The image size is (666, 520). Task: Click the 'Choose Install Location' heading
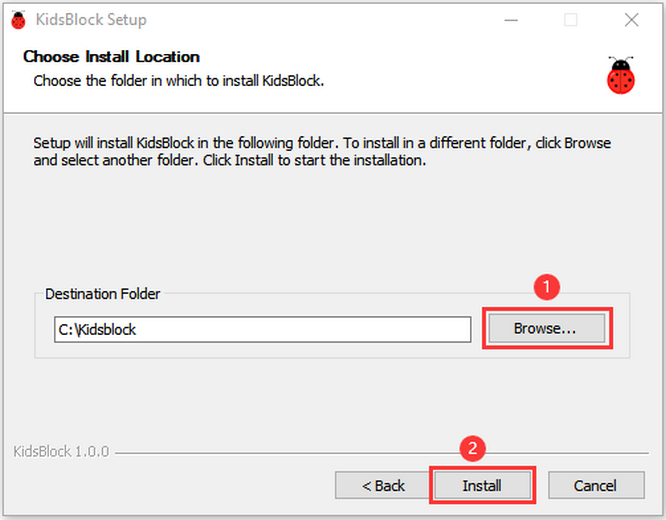(111, 57)
